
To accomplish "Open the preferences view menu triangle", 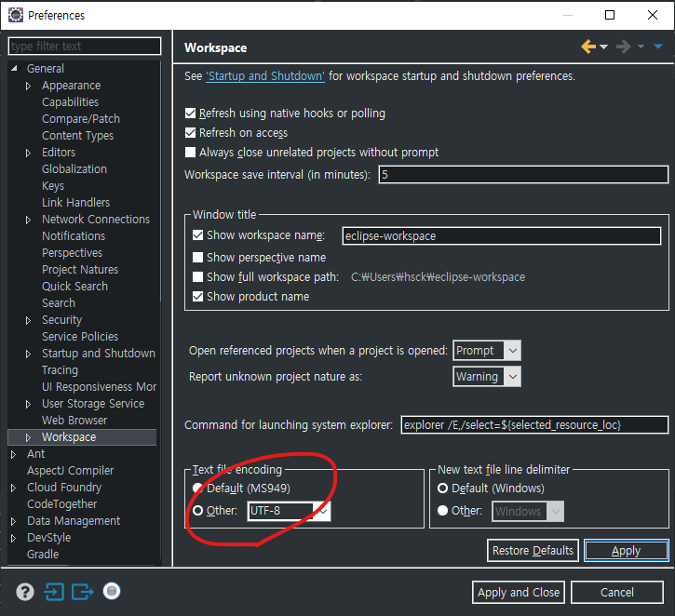I will tap(658, 47).
